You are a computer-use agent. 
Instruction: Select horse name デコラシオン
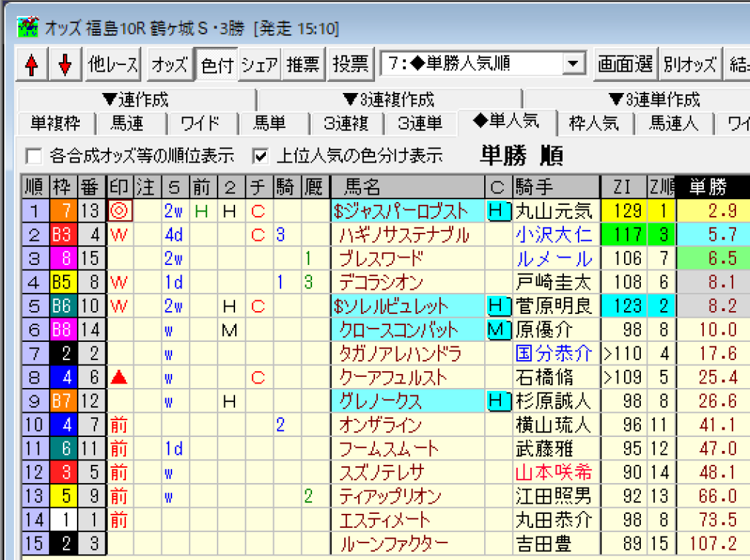coord(381,282)
